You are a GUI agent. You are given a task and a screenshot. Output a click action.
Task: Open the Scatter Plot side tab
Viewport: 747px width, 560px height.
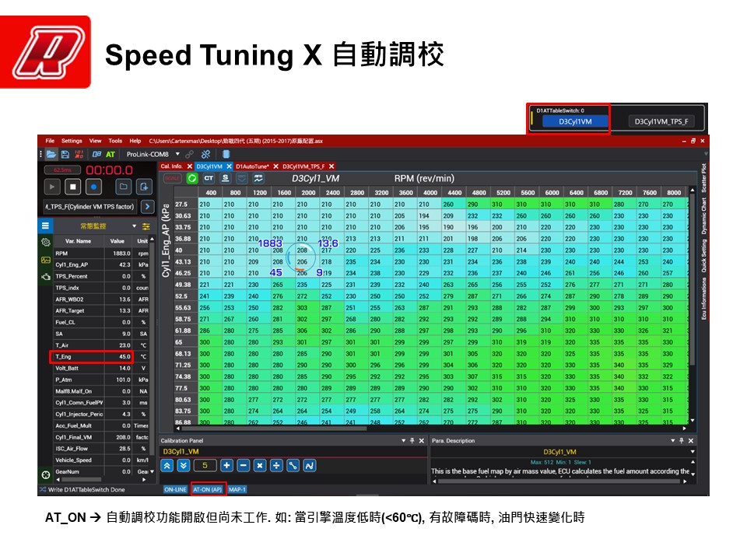(703, 177)
